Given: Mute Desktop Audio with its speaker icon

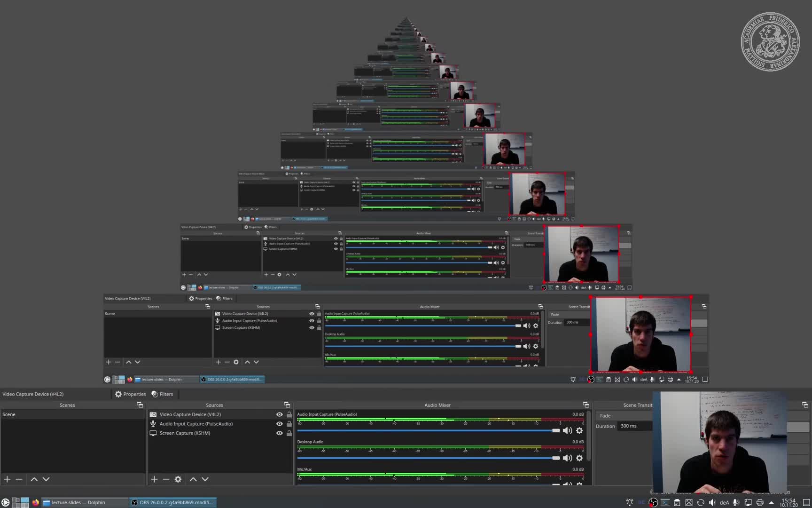Looking at the screenshot, I should point(568,458).
